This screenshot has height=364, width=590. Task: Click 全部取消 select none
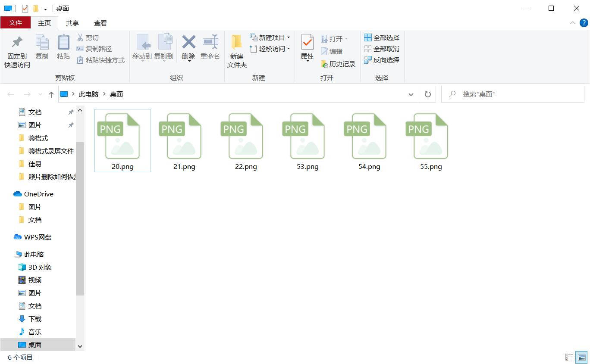tap(382, 49)
